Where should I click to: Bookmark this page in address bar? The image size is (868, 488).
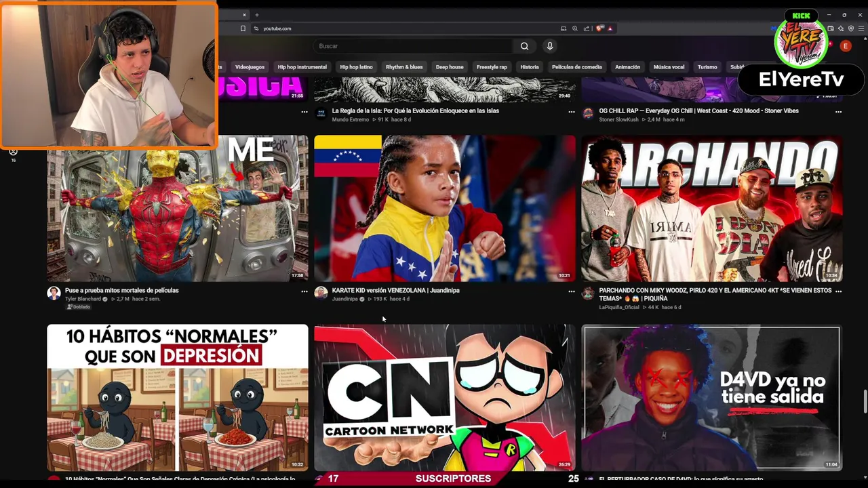point(243,28)
